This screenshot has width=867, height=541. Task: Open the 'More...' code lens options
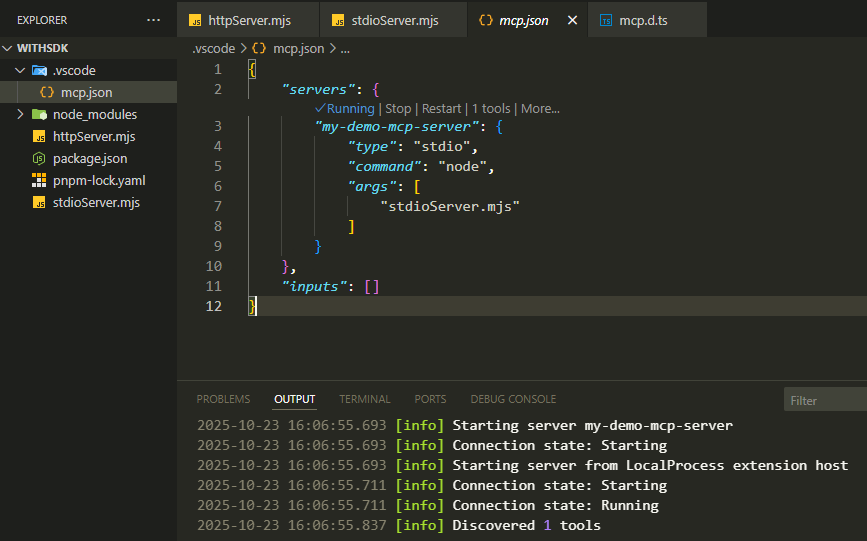[540, 108]
